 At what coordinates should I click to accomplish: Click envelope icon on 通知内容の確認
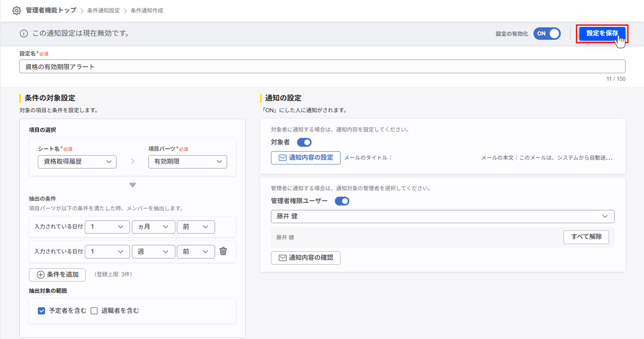282,258
